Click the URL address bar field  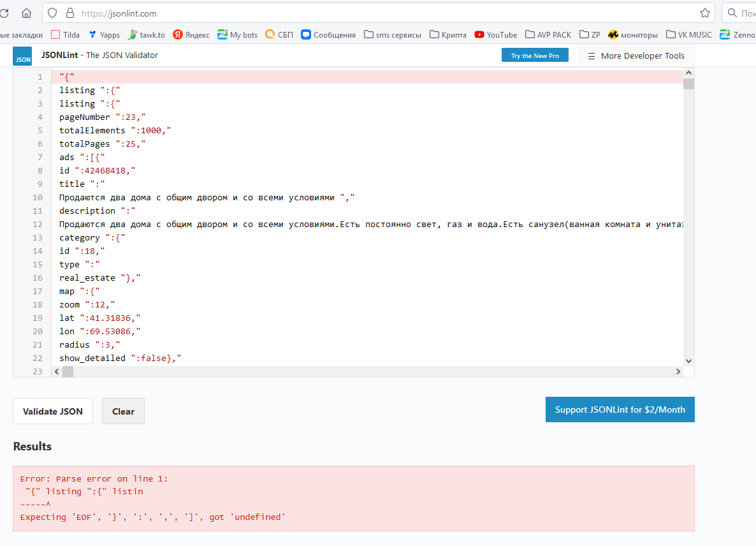coord(382,13)
